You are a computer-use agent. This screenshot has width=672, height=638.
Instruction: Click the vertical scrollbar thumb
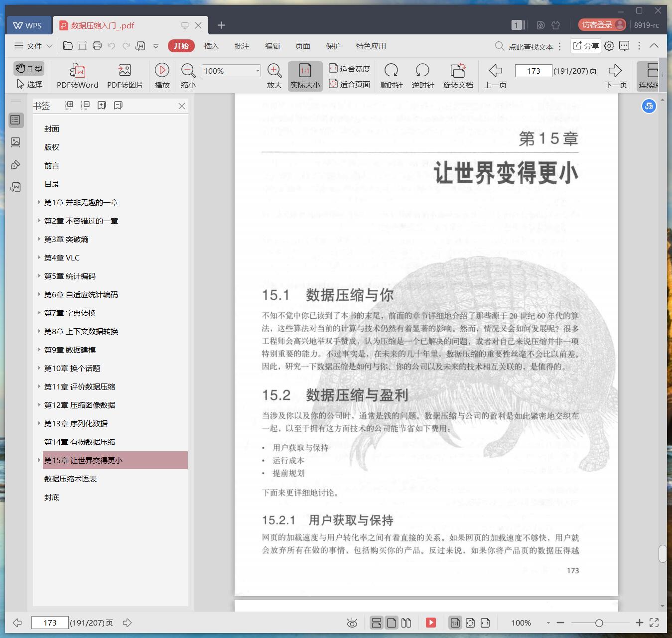coord(663,554)
